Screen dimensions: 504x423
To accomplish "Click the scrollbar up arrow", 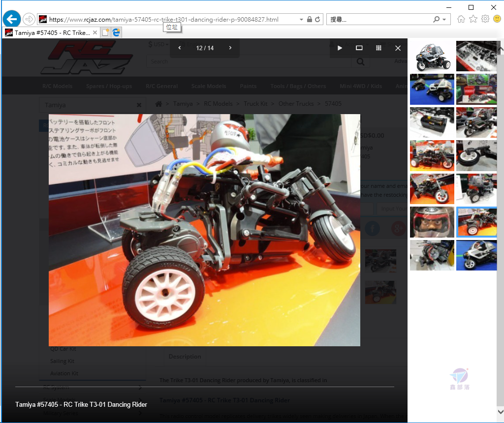I will 500,49.
